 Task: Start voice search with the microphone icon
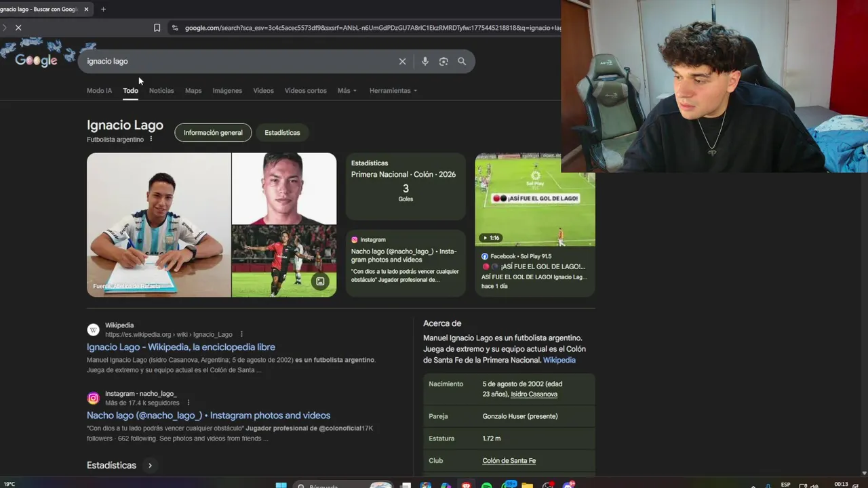coord(425,61)
